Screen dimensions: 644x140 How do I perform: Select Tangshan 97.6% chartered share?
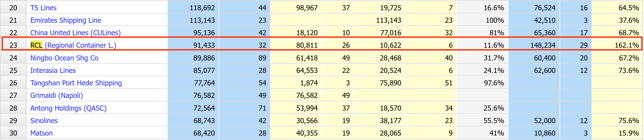(x=483, y=83)
